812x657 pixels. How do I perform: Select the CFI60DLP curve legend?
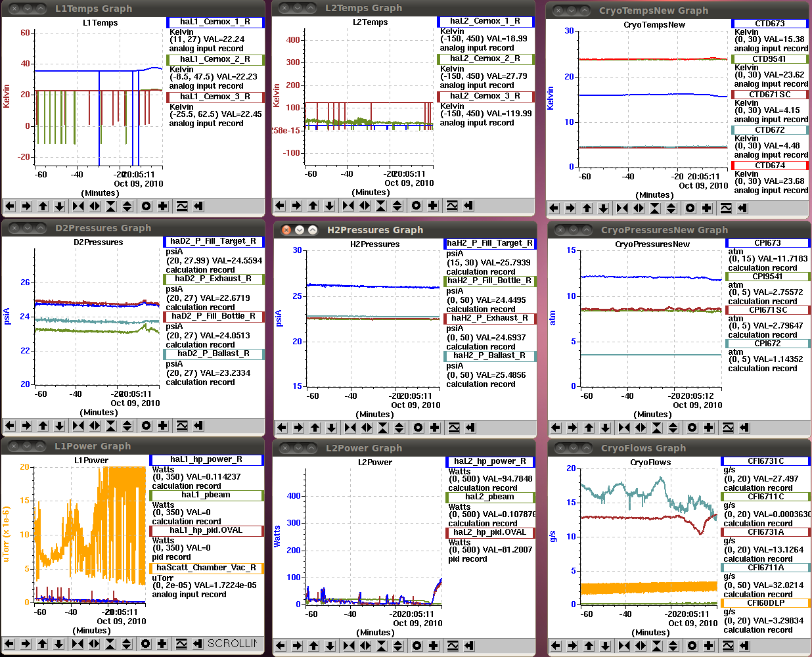pos(766,603)
